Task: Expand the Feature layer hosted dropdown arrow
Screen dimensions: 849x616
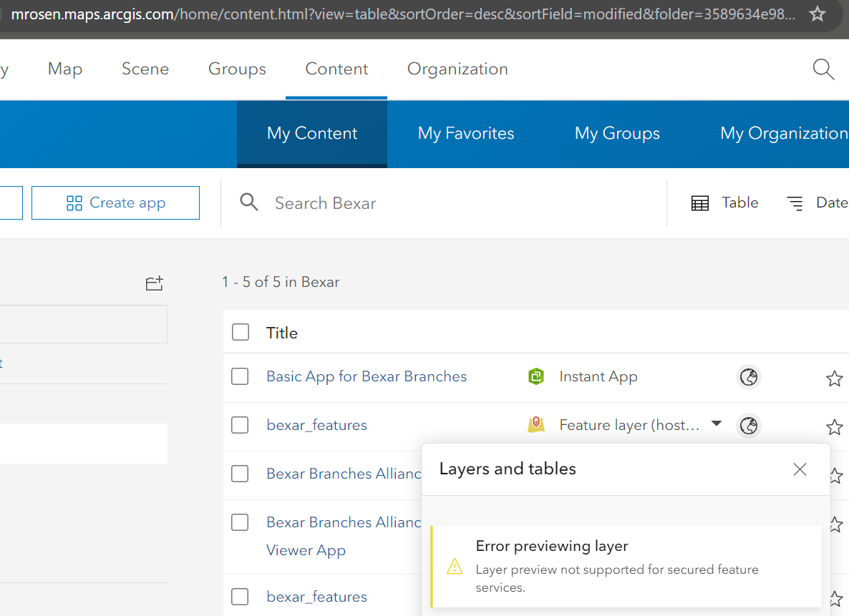Action: (717, 424)
